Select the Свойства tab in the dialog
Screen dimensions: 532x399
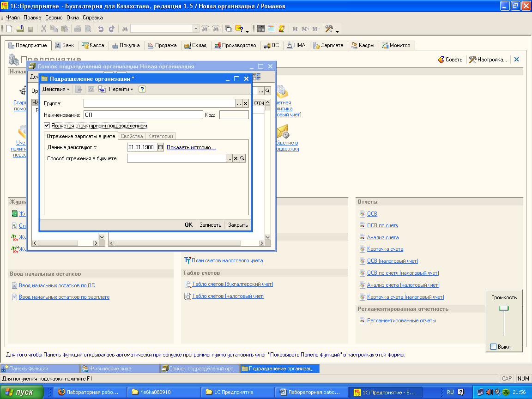tap(132, 136)
